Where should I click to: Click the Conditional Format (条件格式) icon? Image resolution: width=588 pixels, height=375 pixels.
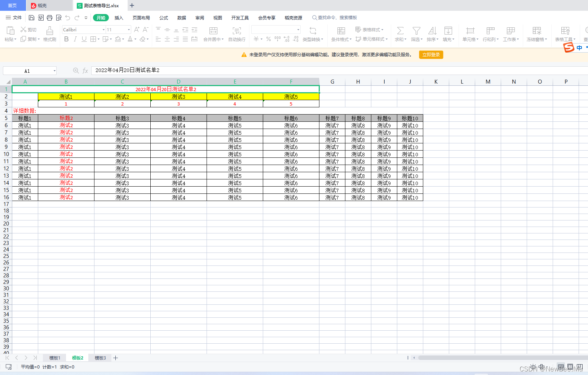click(x=341, y=31)
